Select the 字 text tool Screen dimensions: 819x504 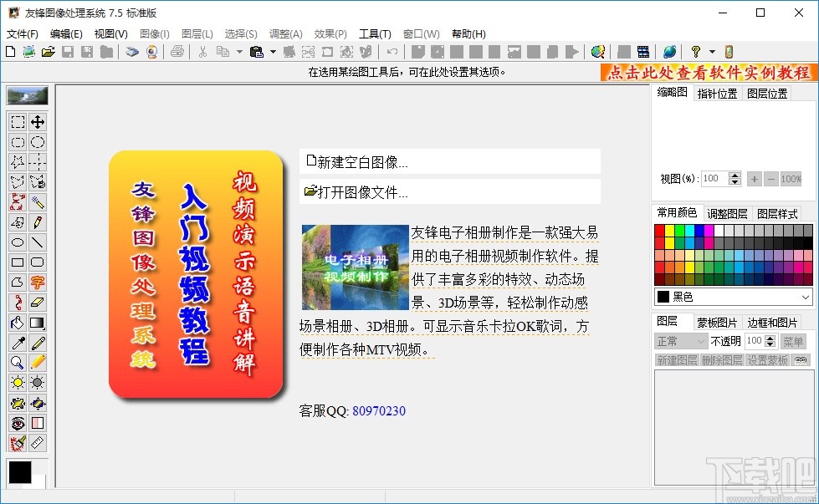(x=38, y=283)
